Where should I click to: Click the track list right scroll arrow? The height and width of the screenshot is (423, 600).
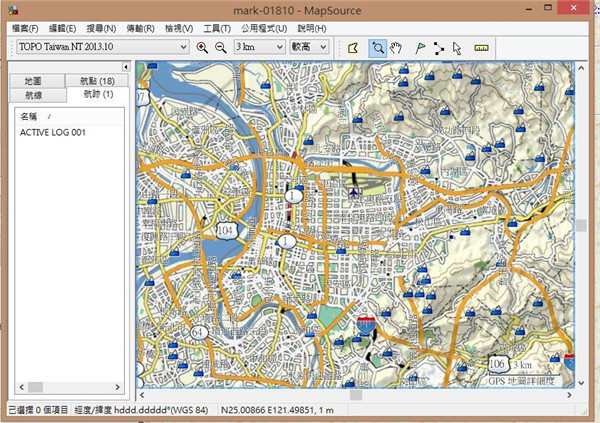coord(117,387)
